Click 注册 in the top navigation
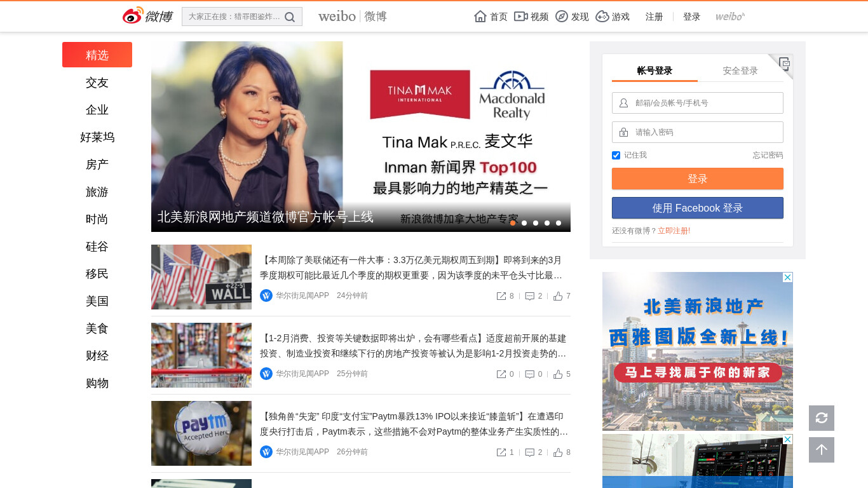The width and height of the screenshot is (868, 488). 654,17
